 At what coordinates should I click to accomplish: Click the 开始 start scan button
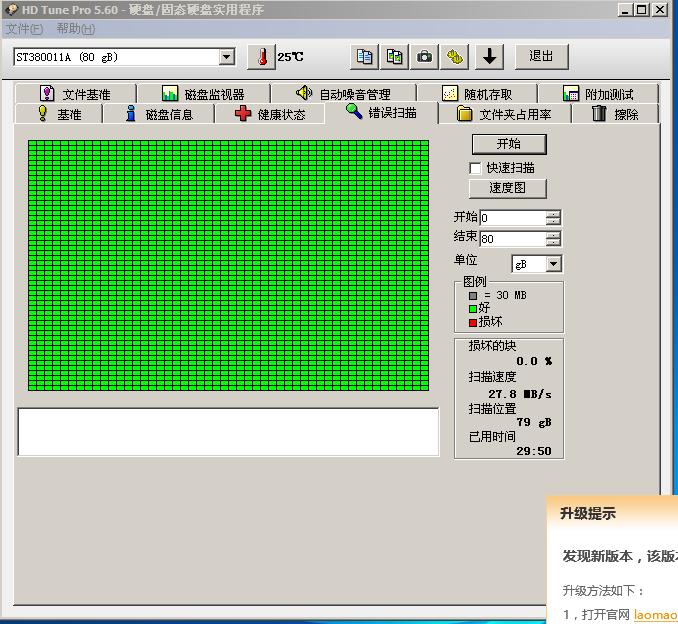tap(509, 144)
